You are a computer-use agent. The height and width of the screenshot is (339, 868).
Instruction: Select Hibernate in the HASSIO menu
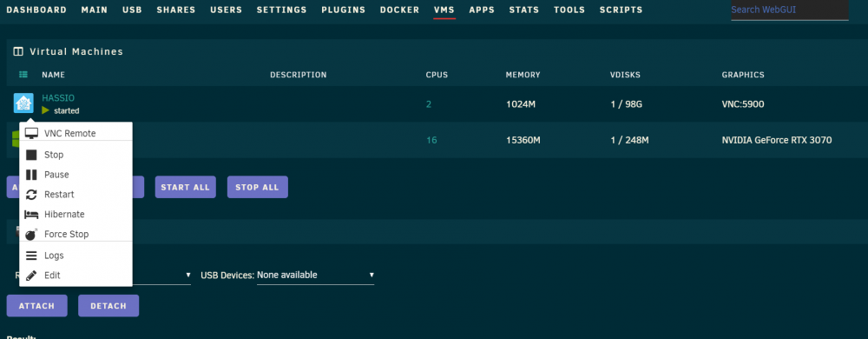[76, 215]
